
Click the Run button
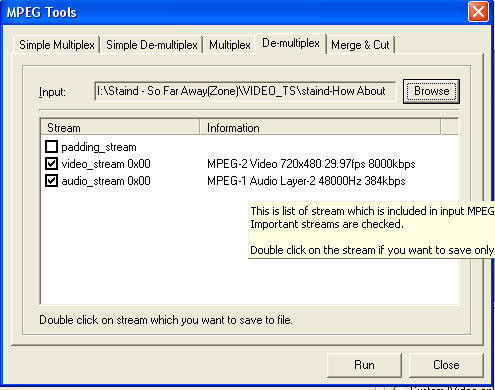tap(364, 365)
